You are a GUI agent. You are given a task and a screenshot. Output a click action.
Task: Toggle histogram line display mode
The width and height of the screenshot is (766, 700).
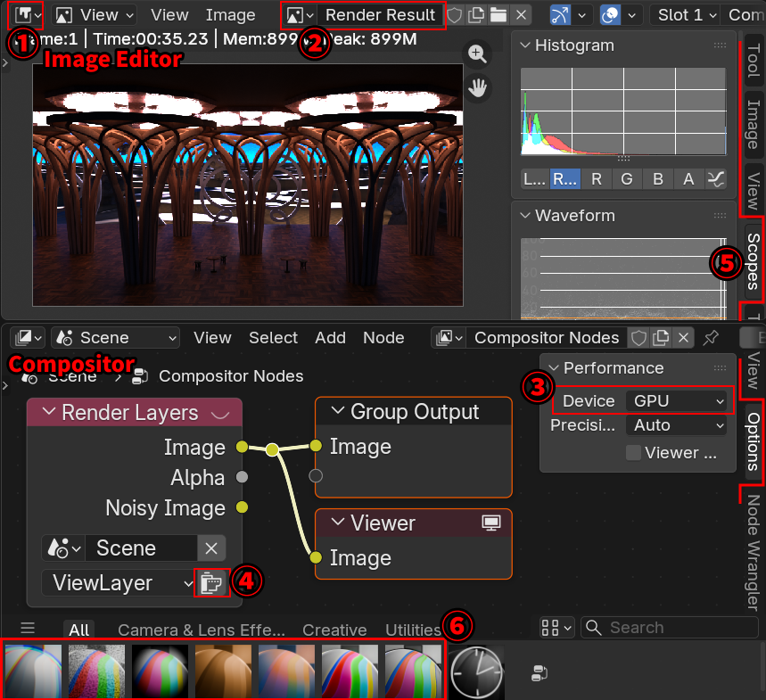(x=715, y=179)
